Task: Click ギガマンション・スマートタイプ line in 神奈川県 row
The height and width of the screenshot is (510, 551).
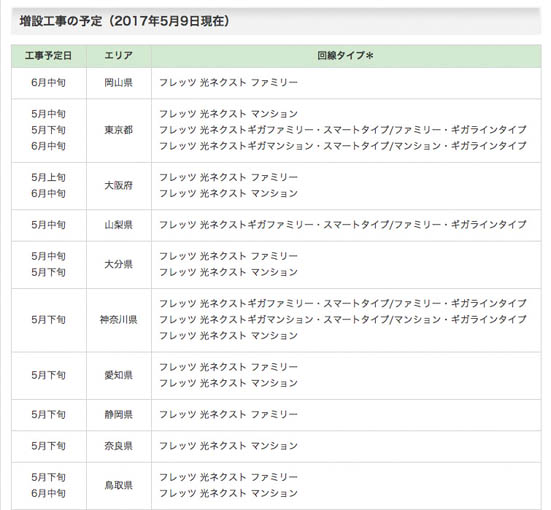Action: 343,320
